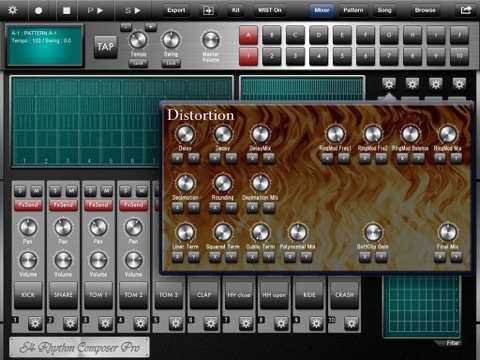Switch to the Pattern view

[353, 10]
